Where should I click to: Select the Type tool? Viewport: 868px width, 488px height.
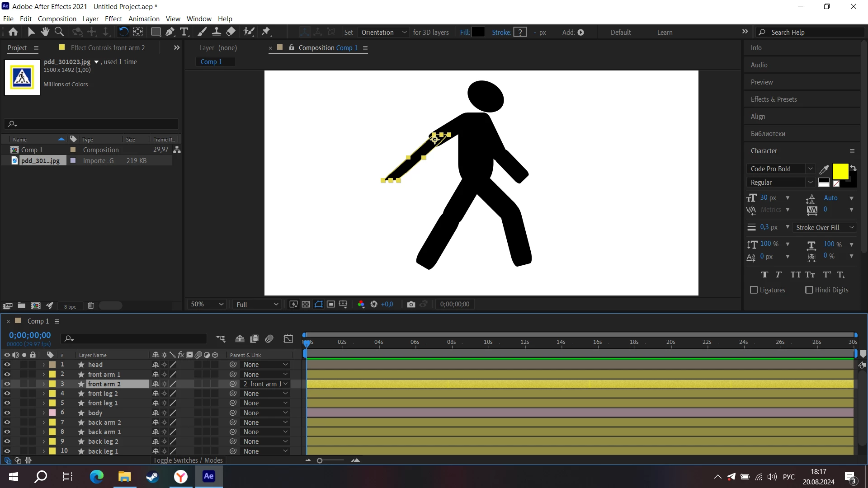184,32
